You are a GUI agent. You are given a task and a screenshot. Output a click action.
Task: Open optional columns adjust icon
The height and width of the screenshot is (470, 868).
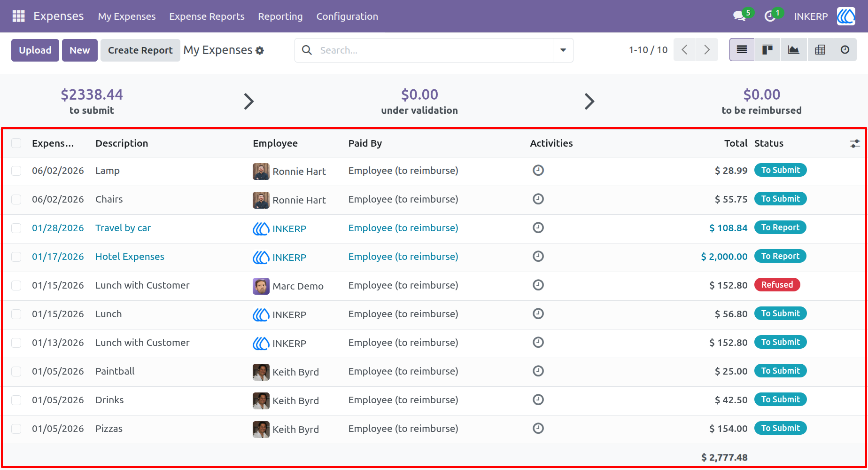855,143
